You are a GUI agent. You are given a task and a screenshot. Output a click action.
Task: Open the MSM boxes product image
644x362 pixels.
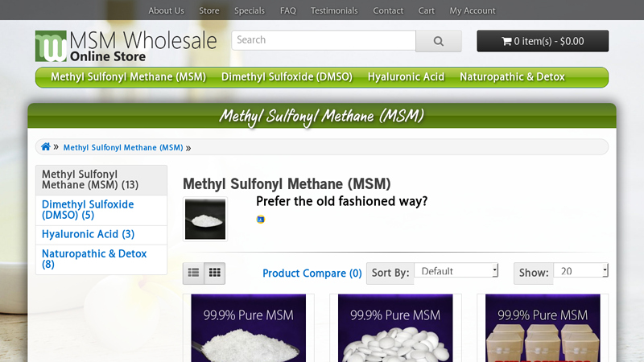543,328
